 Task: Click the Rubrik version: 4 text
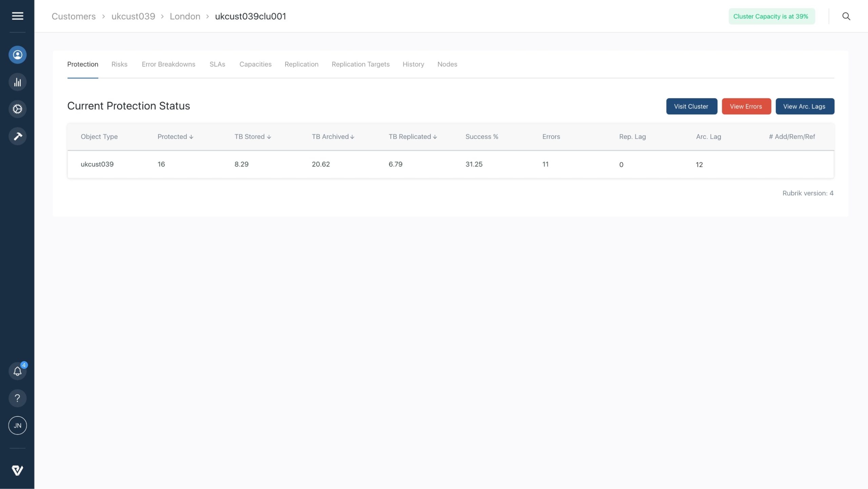[x=808, y=193]
